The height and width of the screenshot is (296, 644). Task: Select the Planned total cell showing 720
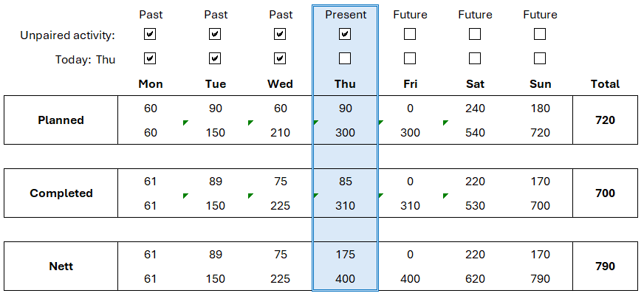coord(605,120)
